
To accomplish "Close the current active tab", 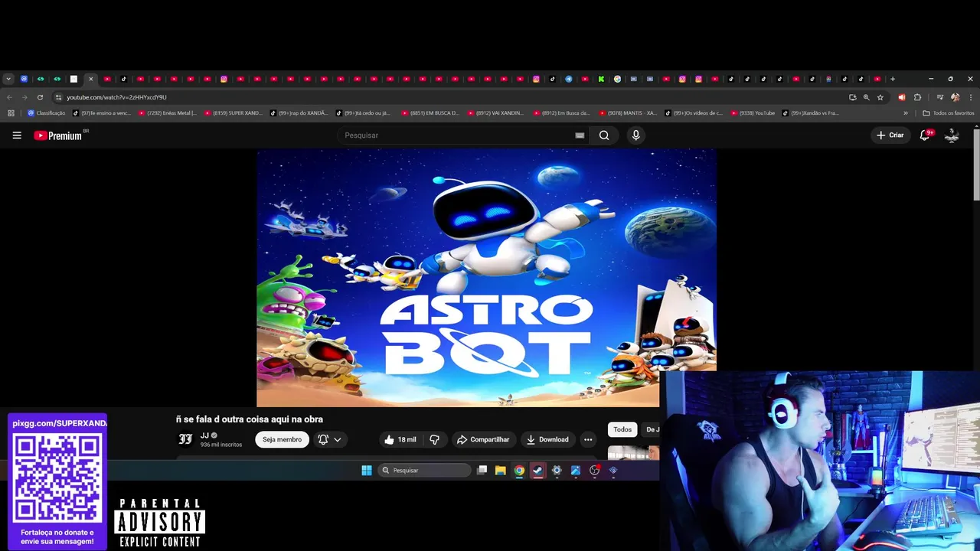I will (x=90, y=79).
